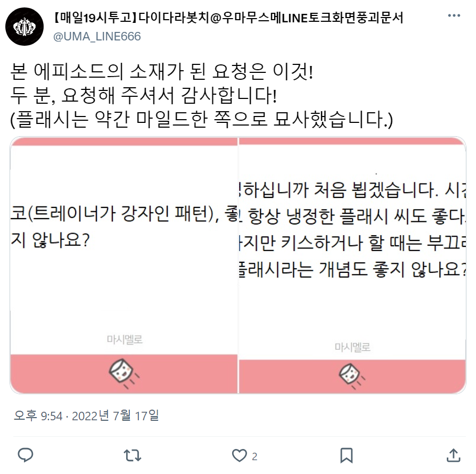This screenshot has width=476, height=474.
Task: Click the pink footer of left image
Action: coord(124,374)
